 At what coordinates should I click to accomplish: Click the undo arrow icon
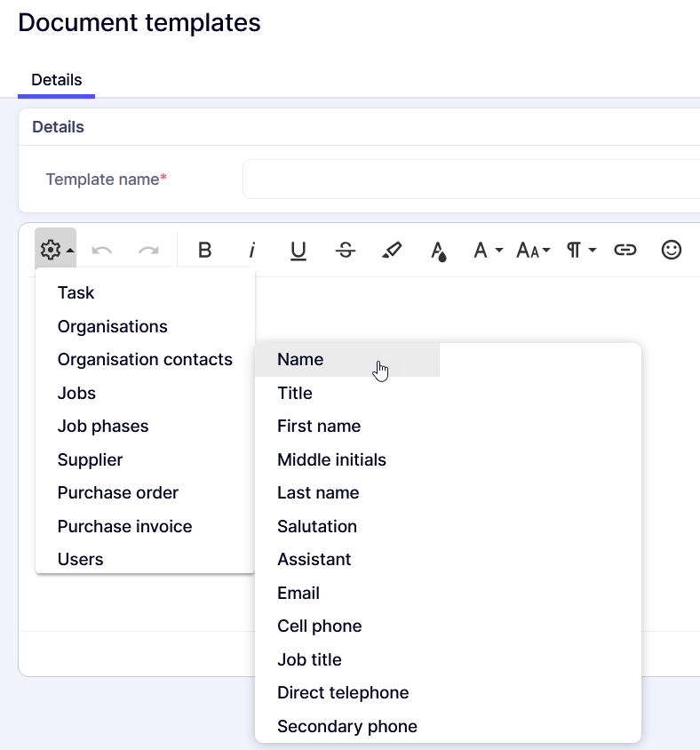point(102,251)
